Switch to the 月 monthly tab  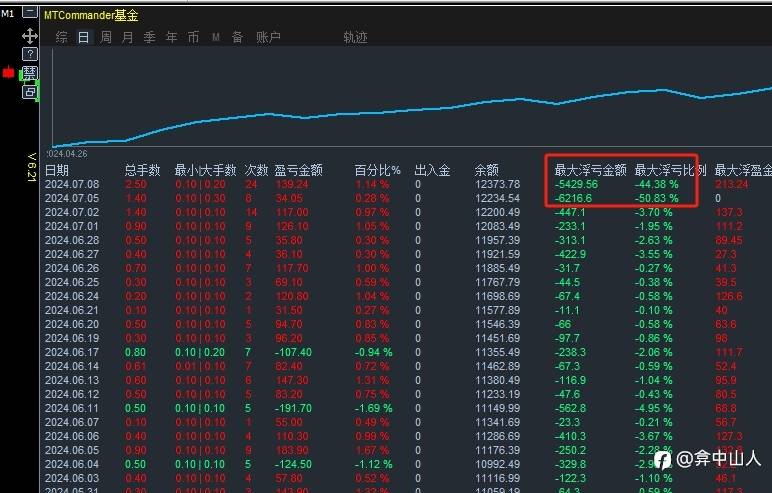128,37
